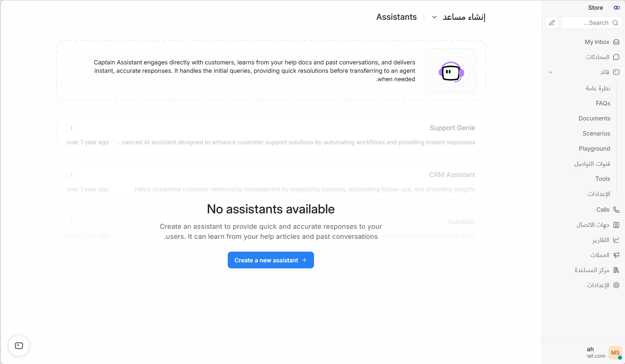Click the Store account logo icon
625x364 pixels.
617,8
